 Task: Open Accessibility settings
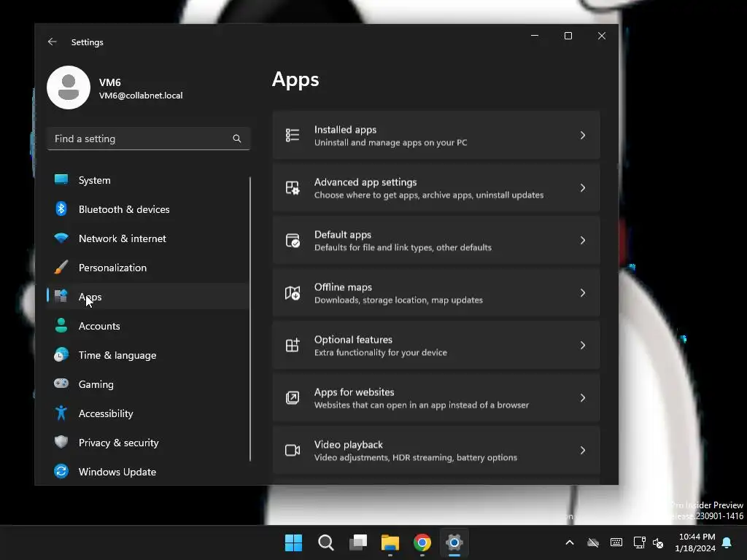147,413
